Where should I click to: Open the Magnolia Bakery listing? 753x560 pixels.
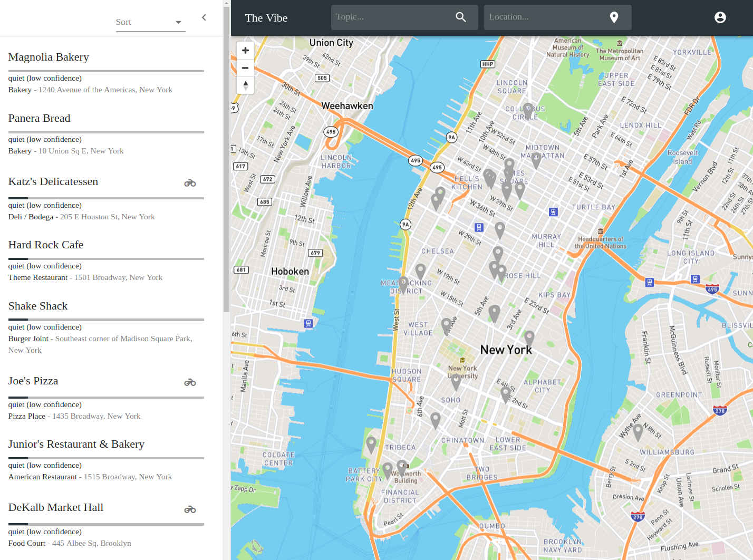click(x=49, y=57)
